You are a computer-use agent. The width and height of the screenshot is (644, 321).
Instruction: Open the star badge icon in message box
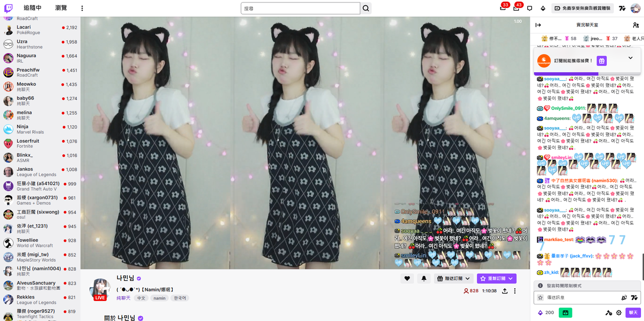(540, 297)
